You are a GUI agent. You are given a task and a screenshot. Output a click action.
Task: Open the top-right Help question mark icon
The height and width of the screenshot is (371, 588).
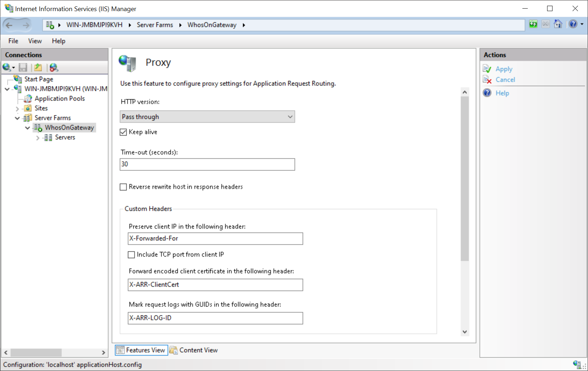click(573, 24)
